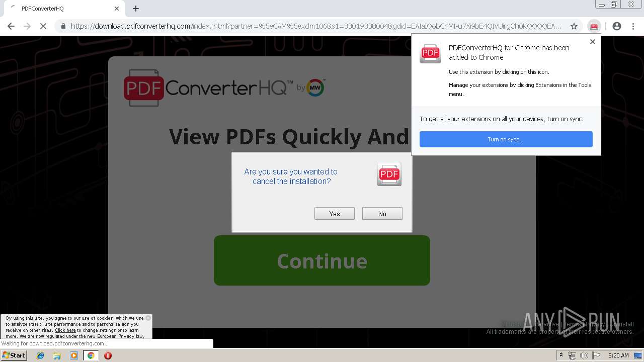
Task: Show hidden system tray icons
Action: click(x=561, y=355)
